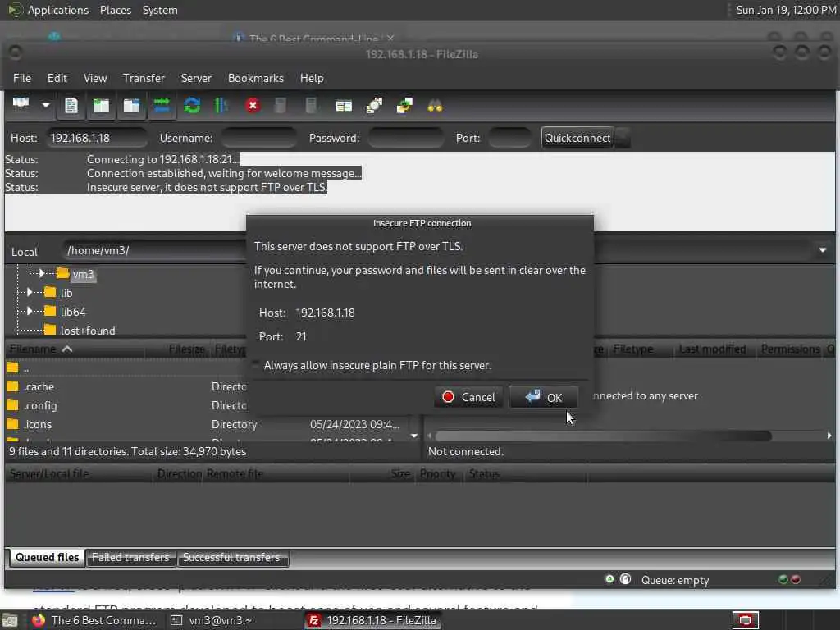
Task: Expand the lib folder tree node
Action: (x=30, y=293)
